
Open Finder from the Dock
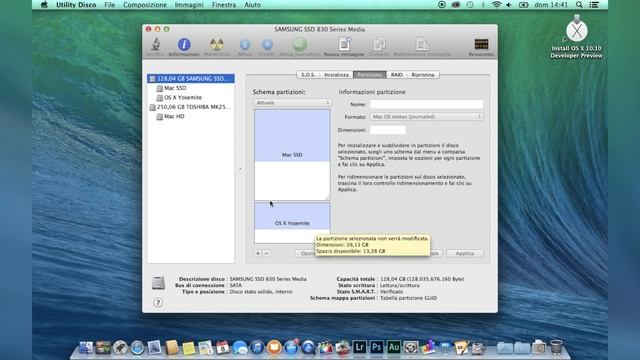click(86, 348)
